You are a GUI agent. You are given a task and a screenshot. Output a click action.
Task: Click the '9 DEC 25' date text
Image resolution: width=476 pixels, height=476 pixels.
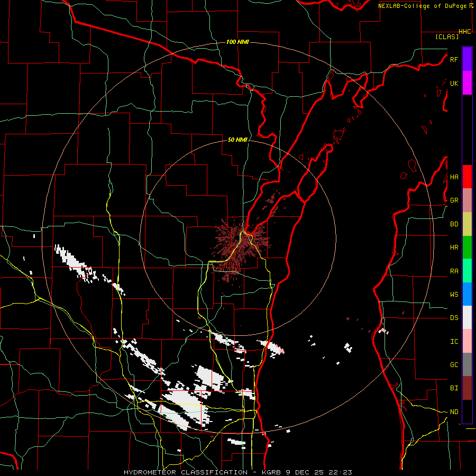pos(305,472)
